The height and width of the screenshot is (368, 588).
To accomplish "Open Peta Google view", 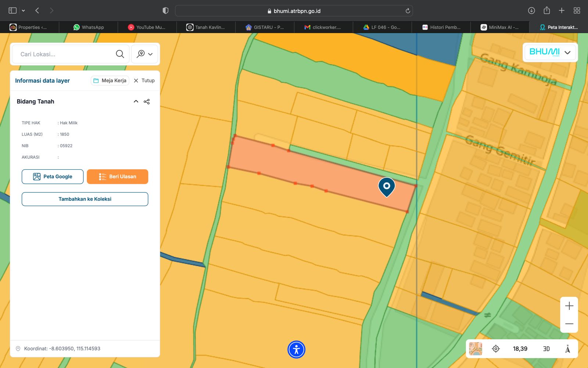I will tap(53, 177).
